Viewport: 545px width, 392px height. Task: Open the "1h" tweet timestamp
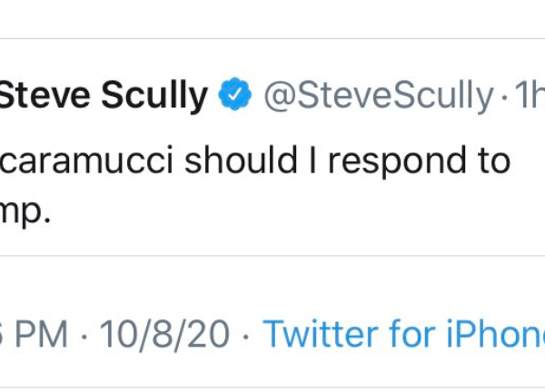point(528,95)
